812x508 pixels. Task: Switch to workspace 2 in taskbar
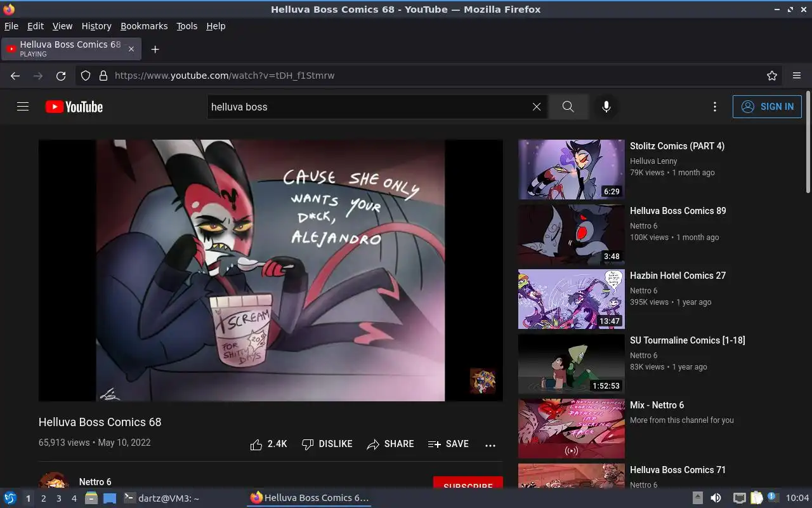[43, 498]
